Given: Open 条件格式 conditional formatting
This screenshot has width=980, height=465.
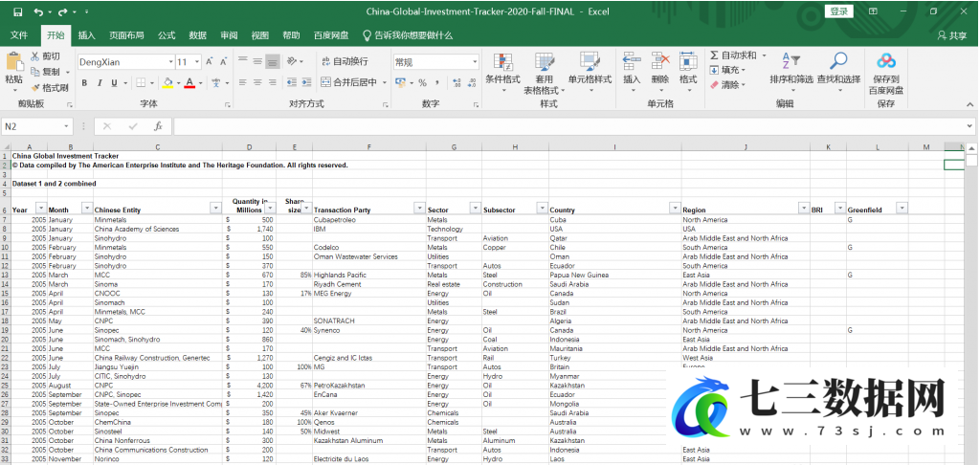Looking at the screenshot, I should (502, 73).
